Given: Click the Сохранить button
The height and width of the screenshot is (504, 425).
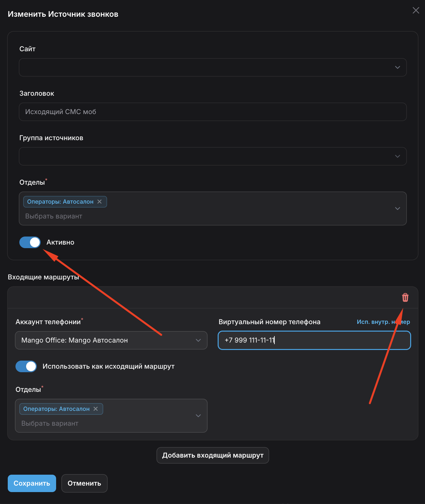Looking at the screenshot, I should (x=32, y=483).
